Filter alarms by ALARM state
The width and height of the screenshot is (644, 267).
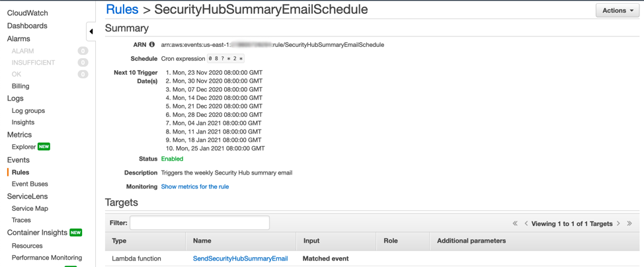(23, 51)
